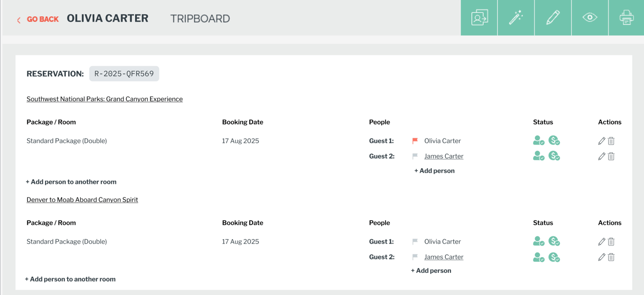The image size is (644, 295).
Task: Click the contact transfer icon in top toolbar
Action: 479,18
